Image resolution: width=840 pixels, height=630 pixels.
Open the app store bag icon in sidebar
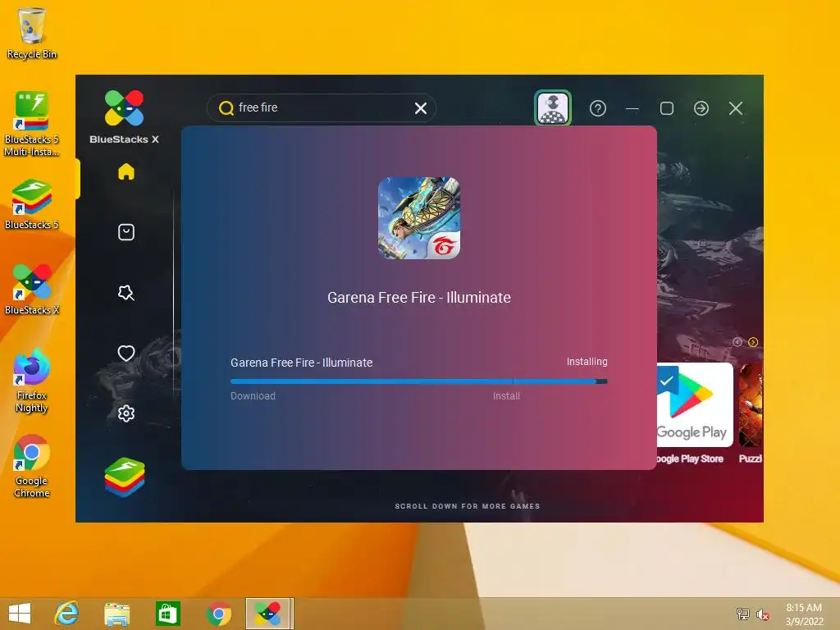tap(126, 232)
